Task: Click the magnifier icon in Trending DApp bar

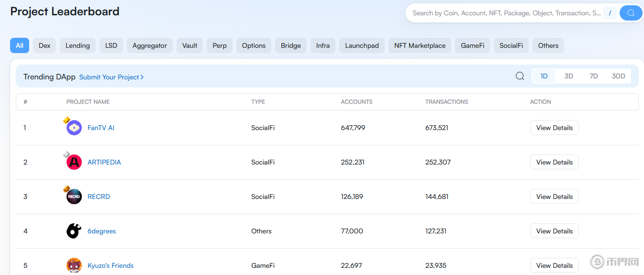Action: pyautogui.click(x=520, y=76)
